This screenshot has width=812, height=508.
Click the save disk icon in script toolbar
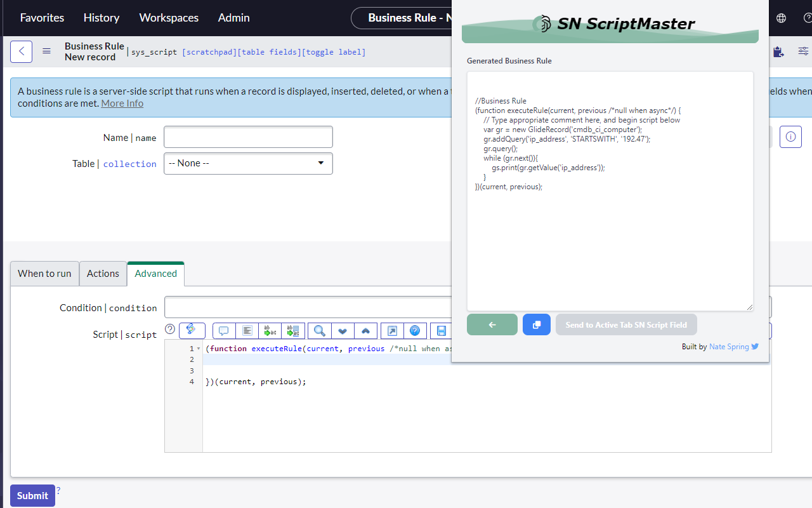[441, 331]
